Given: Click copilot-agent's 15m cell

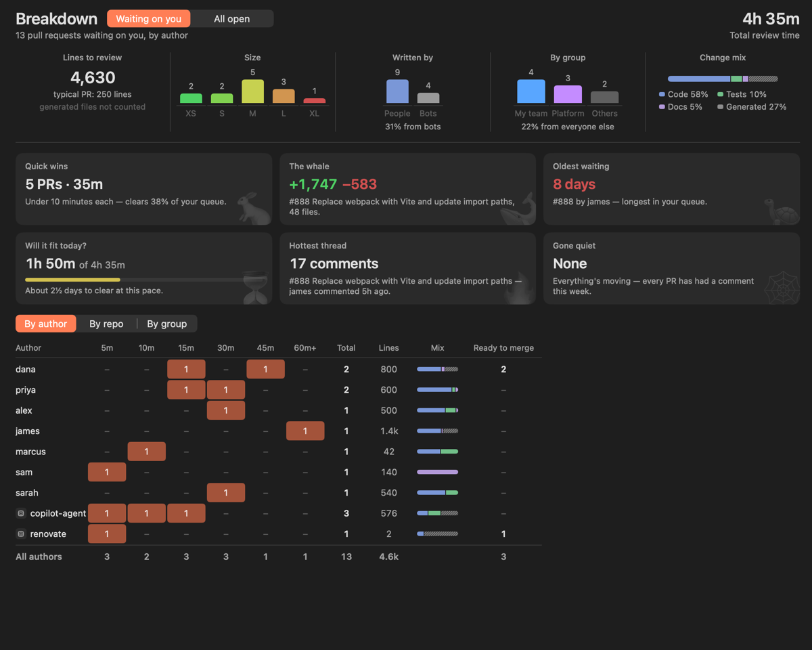Looking at the screenshot, I should tap(186, 513).
